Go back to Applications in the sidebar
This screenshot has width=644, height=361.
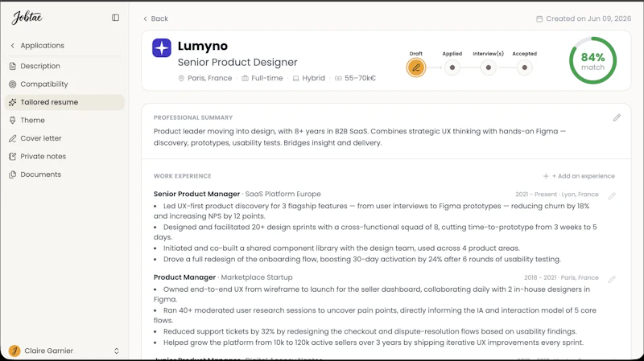pyautogui.click(x=37, y=46)
